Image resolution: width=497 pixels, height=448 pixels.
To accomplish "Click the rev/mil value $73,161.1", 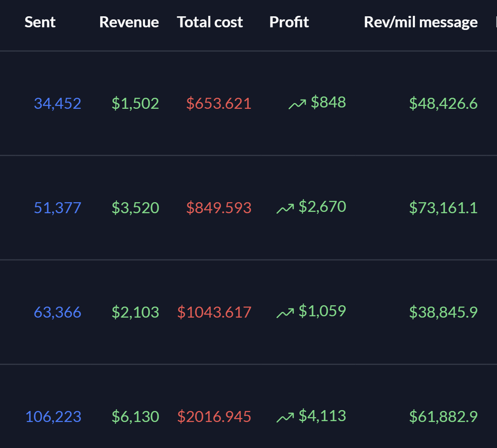I will click(x=444, y=208).
